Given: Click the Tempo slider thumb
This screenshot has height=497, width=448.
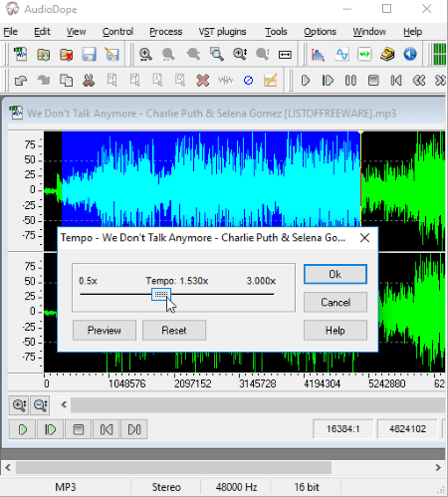Looking at the screenshot, I should tap(161, 294).
